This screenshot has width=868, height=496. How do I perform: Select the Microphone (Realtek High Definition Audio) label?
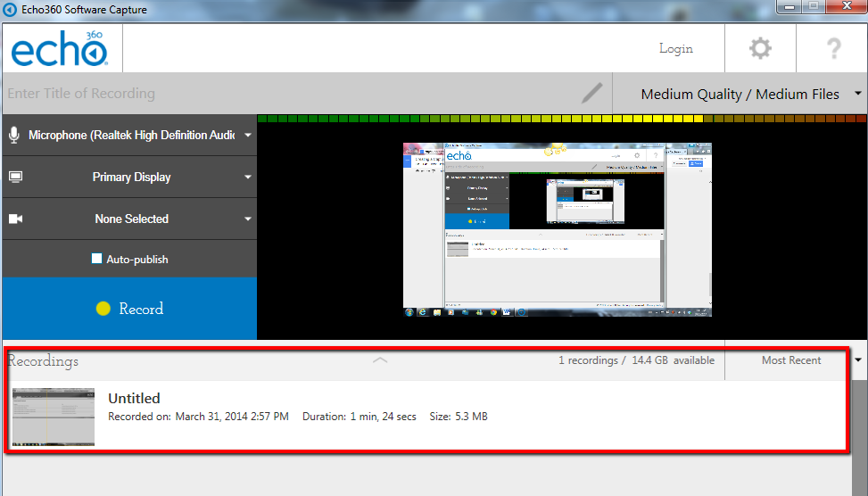click(131, 135)
